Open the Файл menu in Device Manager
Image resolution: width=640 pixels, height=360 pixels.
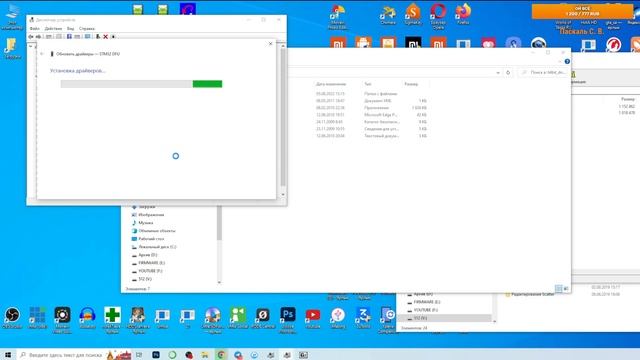coord(34,29)
